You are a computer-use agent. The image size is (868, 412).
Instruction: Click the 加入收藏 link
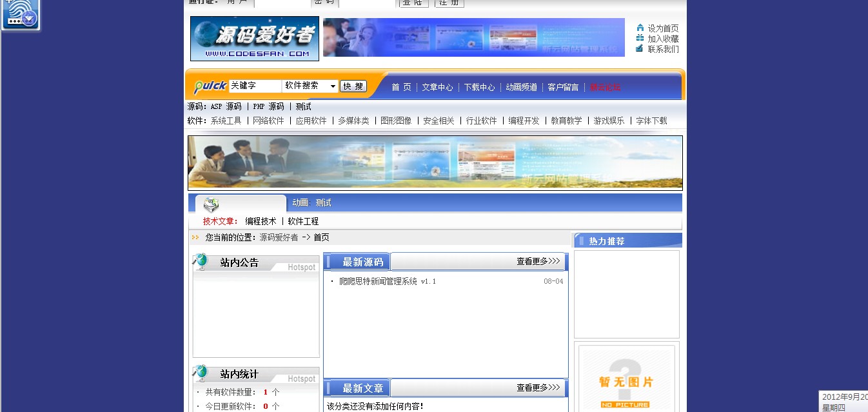point(664,39)
